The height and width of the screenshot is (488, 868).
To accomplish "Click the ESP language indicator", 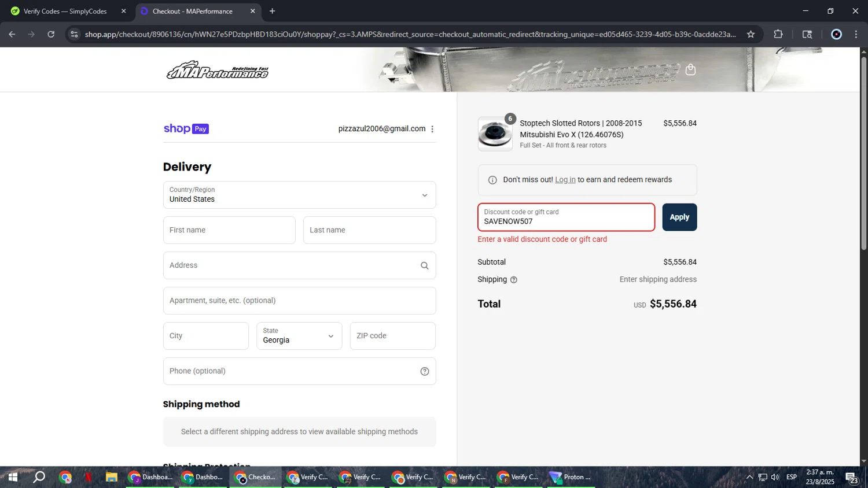I will click(792, 477).
